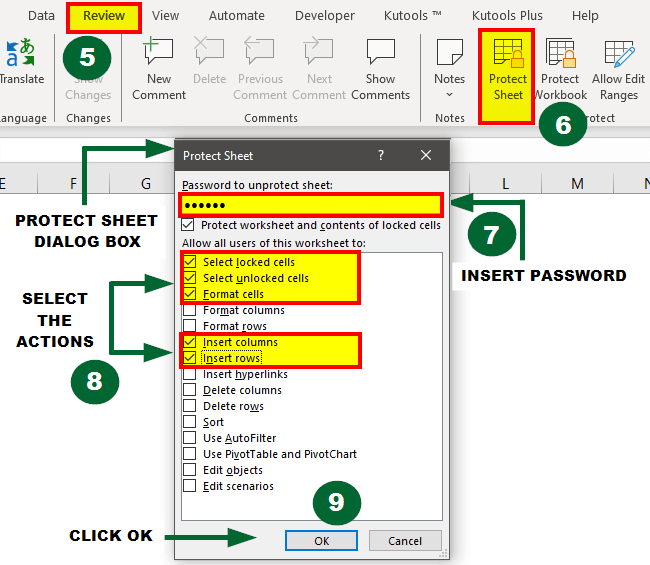Open the Kutools Plus tab

click(507, 16)
